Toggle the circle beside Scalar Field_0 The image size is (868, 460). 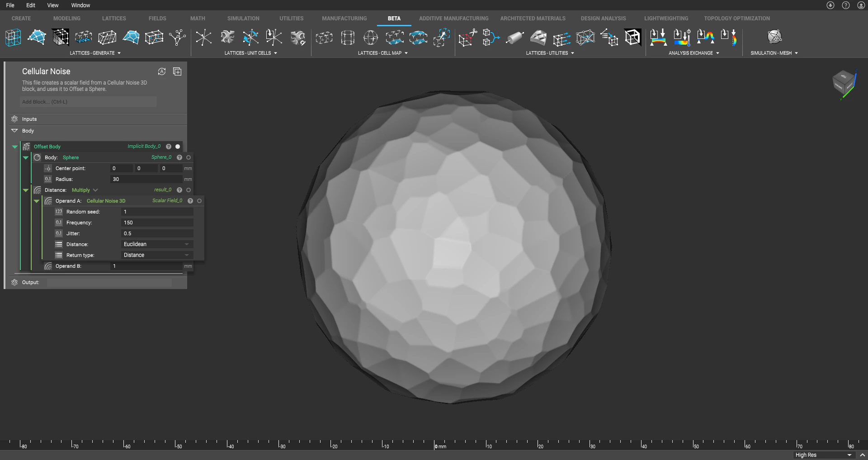tap(199, 201)
